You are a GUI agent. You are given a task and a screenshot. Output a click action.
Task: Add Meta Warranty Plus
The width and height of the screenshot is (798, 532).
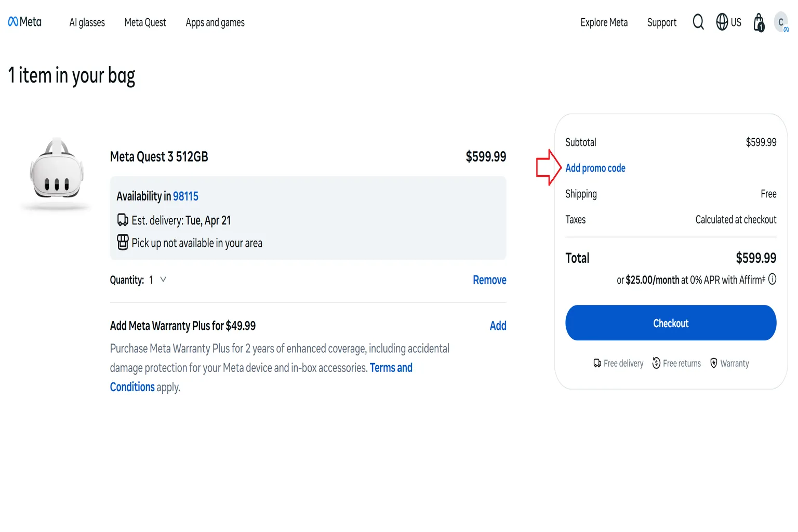(x=498, y=326)
